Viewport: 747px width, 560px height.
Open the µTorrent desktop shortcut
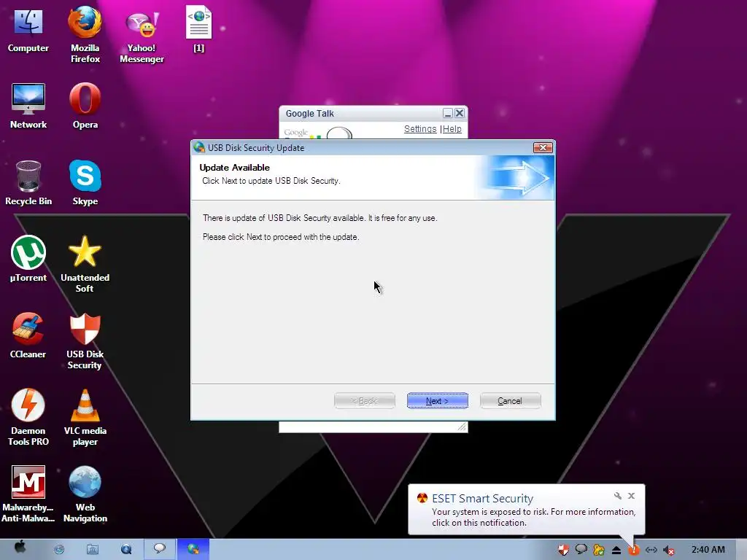(28, 260)
